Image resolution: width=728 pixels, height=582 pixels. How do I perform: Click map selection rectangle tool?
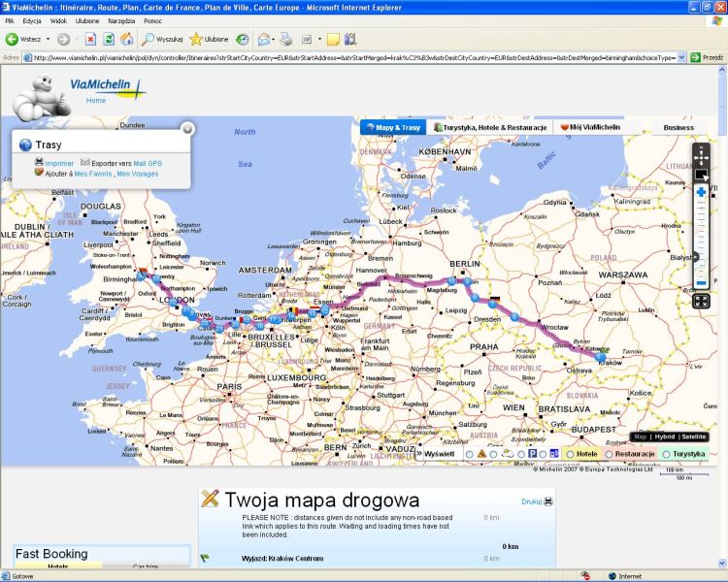coord(701,175)
